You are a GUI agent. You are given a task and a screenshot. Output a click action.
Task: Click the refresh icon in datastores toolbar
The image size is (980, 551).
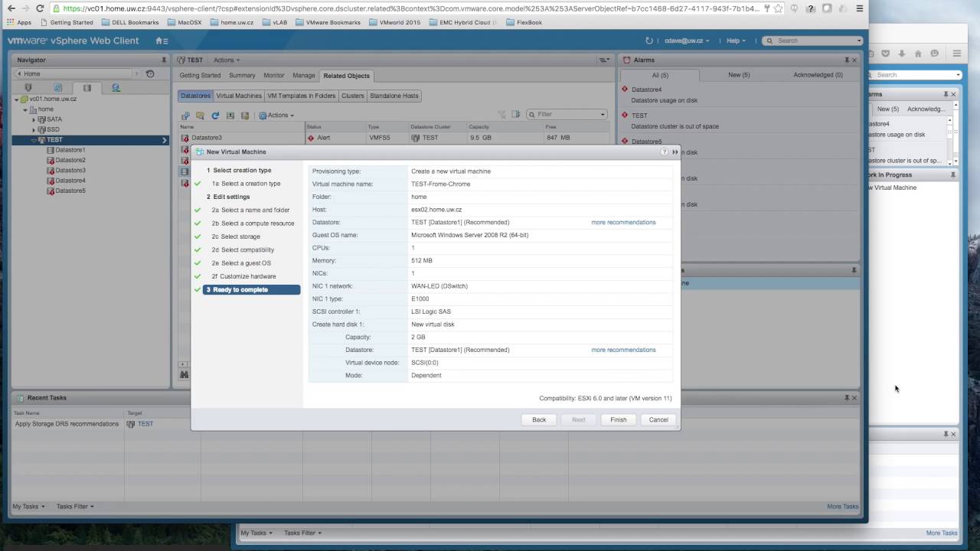pos(215,116)
